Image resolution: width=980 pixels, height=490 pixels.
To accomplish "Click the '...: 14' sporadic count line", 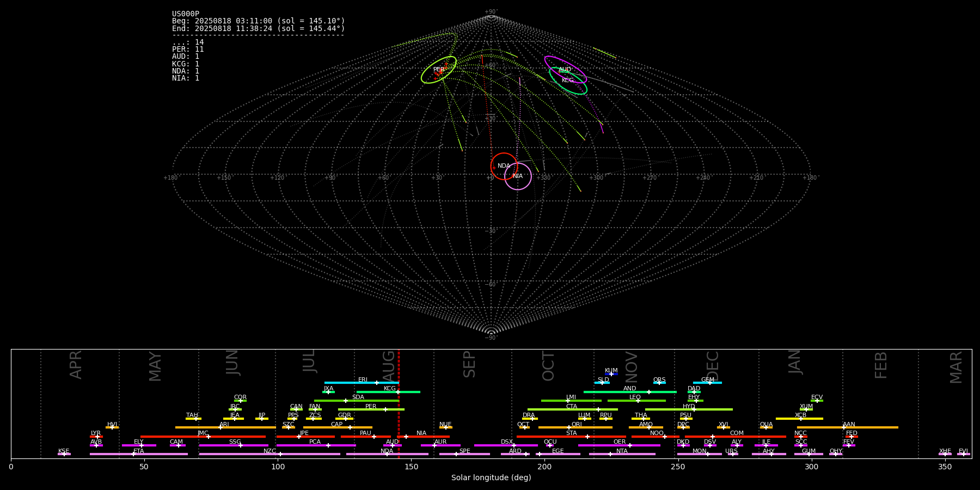I will click(188, 42).
